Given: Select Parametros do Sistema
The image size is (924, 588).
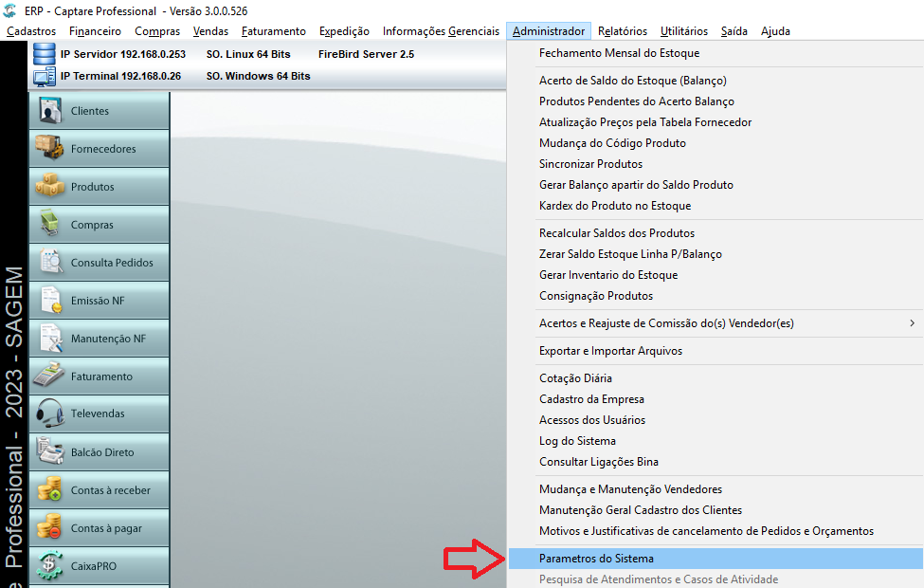Looking at the screenshot, I should tap(716, 559).
